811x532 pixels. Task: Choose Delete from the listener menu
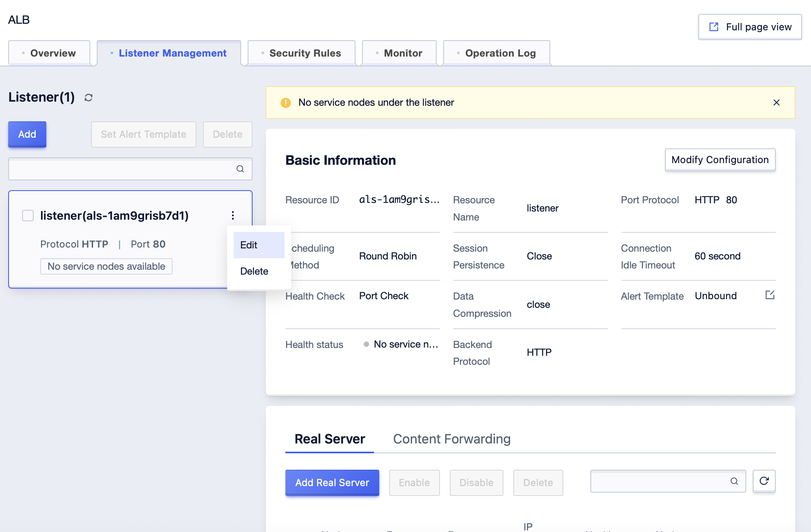click(x=259, y=271)
